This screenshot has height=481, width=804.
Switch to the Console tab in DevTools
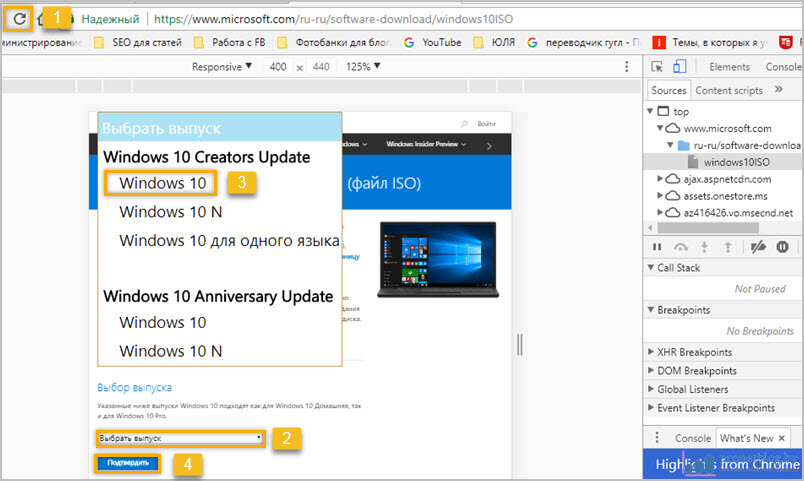pyautogui.click(x=783, y=67)
